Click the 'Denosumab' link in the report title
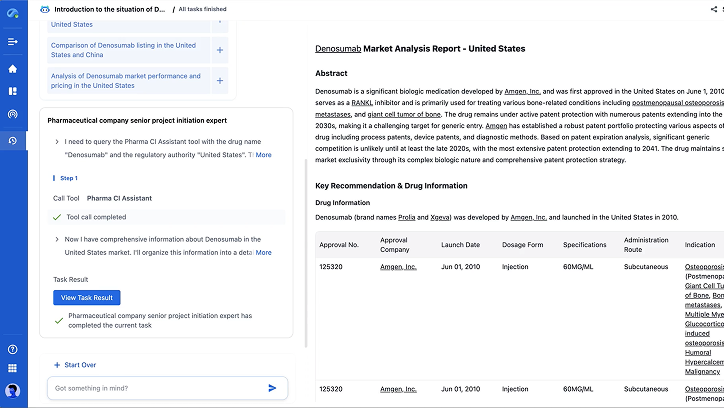Screen dimensions: 724x408 [x=338, y=48]
